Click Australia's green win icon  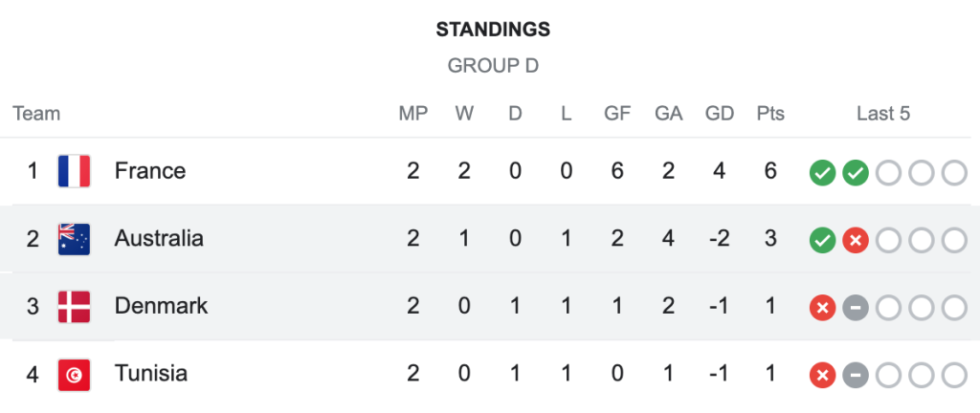822,240
